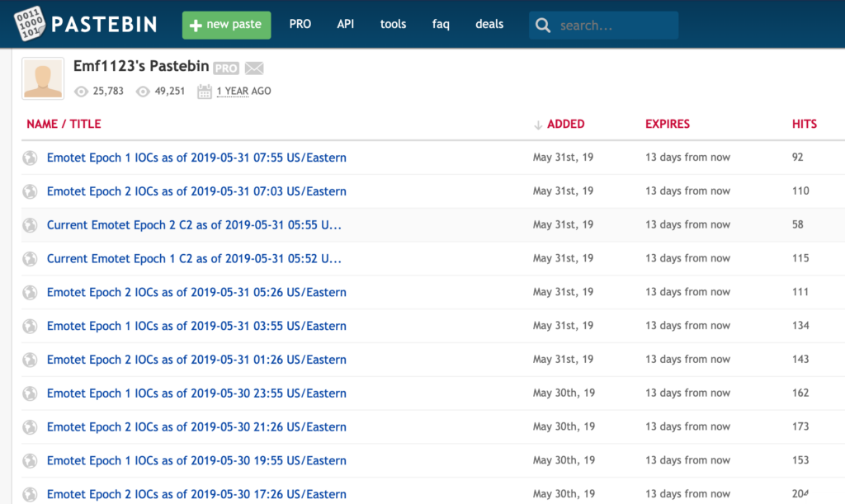Sort by the NAME / TITLE column header
Screen dimensions: 845x504
[64, 124]
